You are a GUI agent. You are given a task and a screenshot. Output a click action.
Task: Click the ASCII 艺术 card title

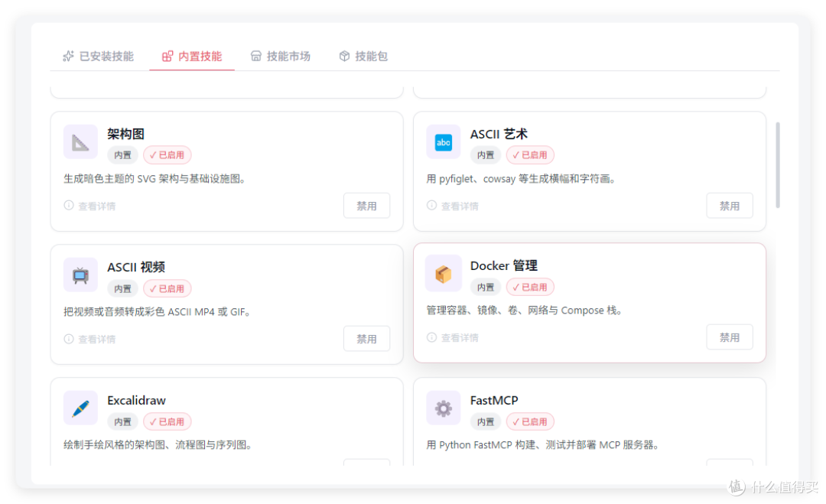coord(499,135)
